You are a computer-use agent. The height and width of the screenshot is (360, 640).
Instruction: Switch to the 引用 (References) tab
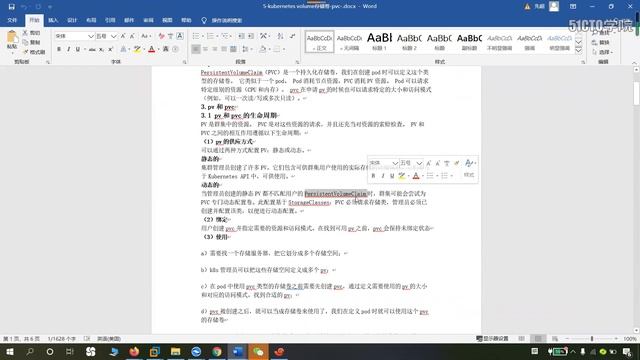110,20
